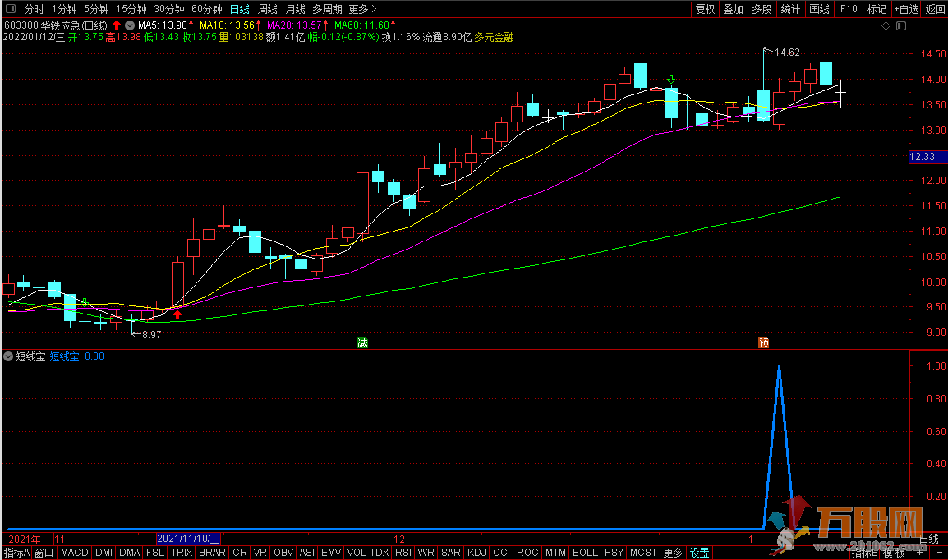Viewport: 948px width, 560px height.
Task: Open 设置 indicator settings
Action: pos(700,553)
